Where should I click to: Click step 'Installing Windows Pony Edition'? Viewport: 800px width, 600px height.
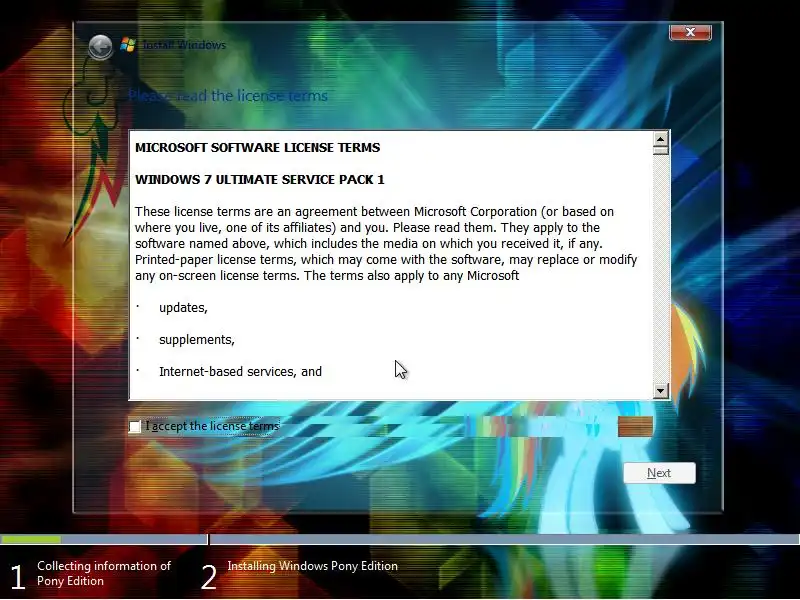[x=312, y=566]
